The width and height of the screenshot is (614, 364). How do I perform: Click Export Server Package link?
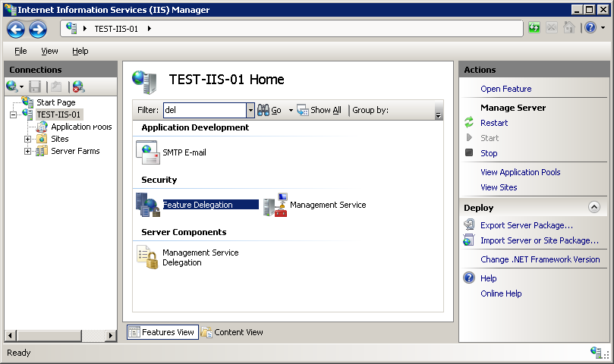(527, 225)
